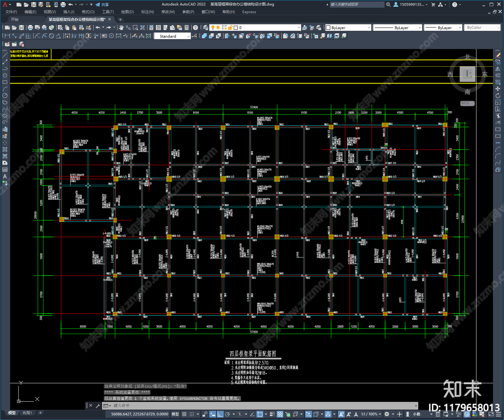The height and width of the screenshot is (420, 504).
Task: Select the Linear dimension tool
Action: tap(8, 36)
